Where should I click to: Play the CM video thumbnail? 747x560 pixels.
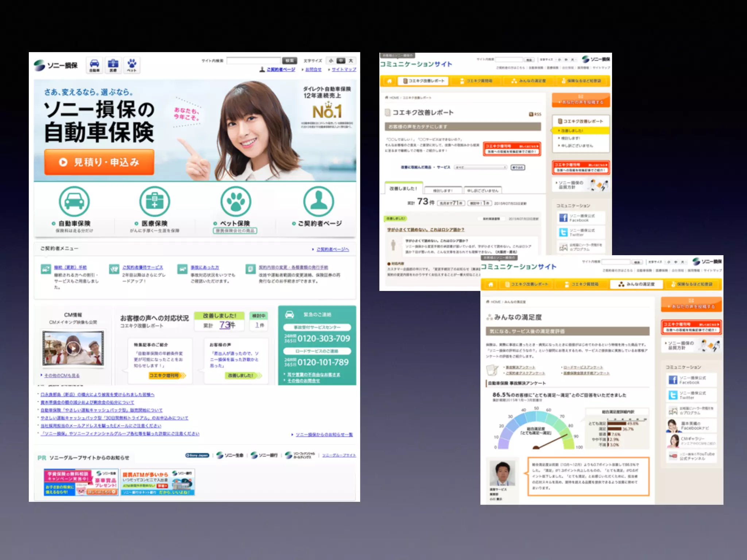point(73,349)
